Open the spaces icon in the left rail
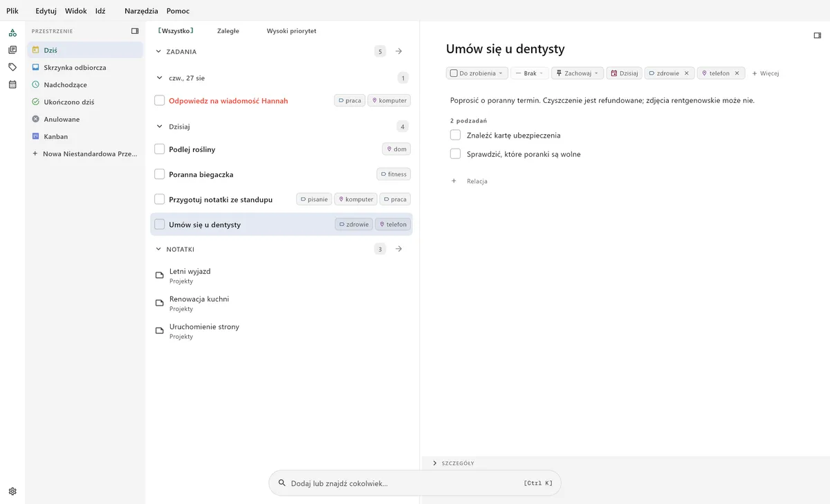830x504 pixels. point(12,32)
